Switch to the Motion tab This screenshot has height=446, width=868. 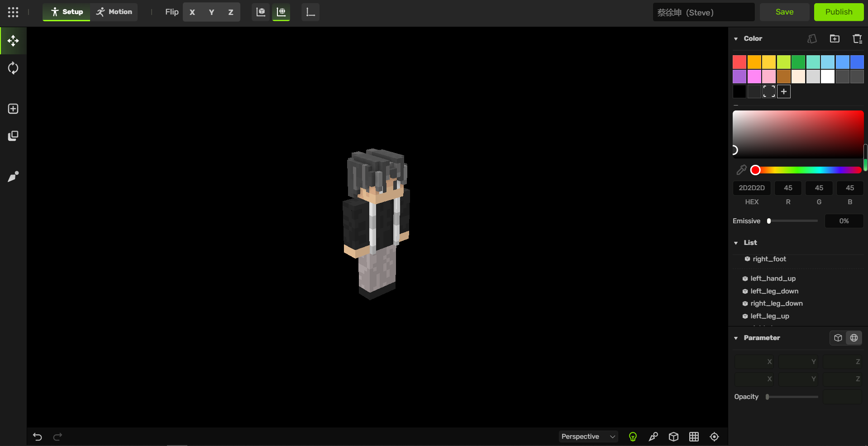pyautogui.click(x=114, y=12)
